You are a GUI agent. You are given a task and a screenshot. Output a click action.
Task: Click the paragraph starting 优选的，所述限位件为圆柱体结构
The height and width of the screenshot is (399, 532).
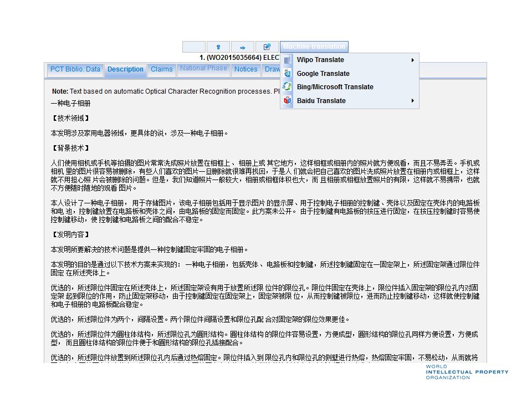[x=264, y=339]
